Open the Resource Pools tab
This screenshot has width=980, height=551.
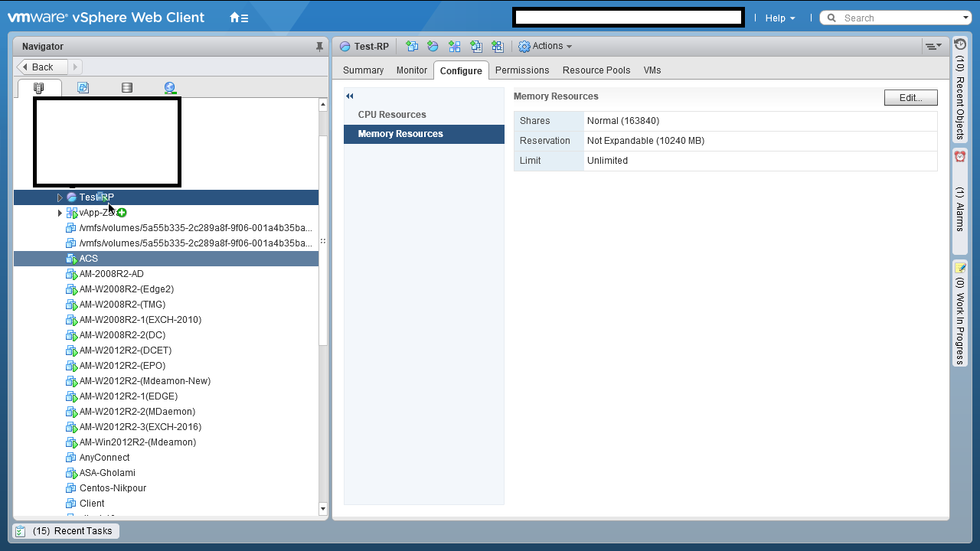pyautogui.click(x=596, y=70)
